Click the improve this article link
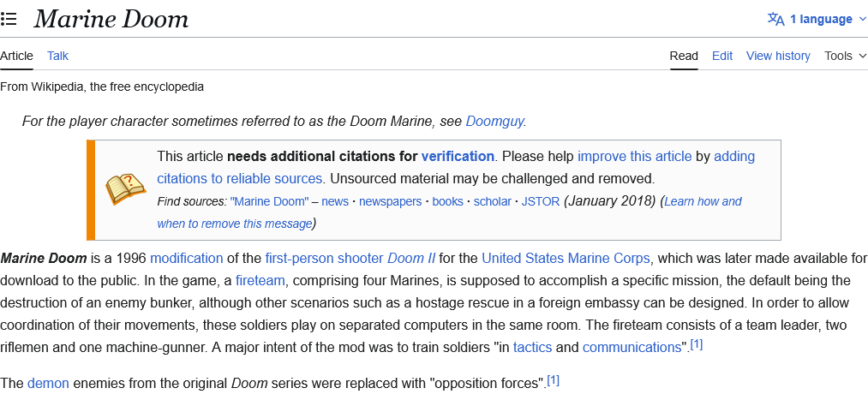 [x=634, y=157]
